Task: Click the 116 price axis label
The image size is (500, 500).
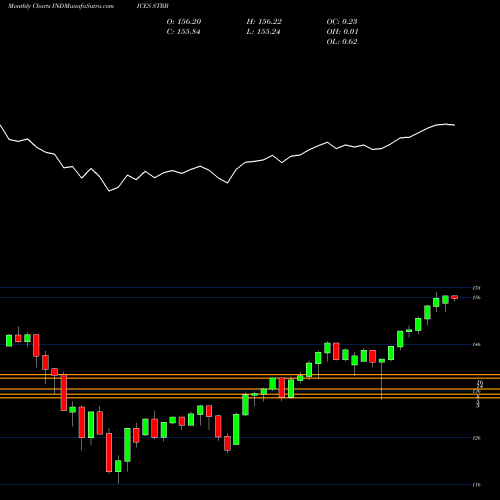Action: [x=476, y=485]
